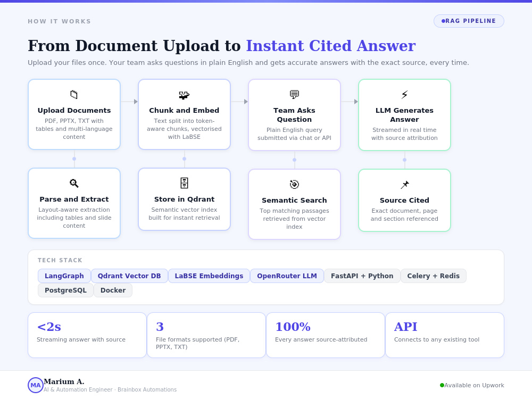Open the Available on Upwork link
The width and height of the screenshot is (532, 399).
tap(474, 385)
